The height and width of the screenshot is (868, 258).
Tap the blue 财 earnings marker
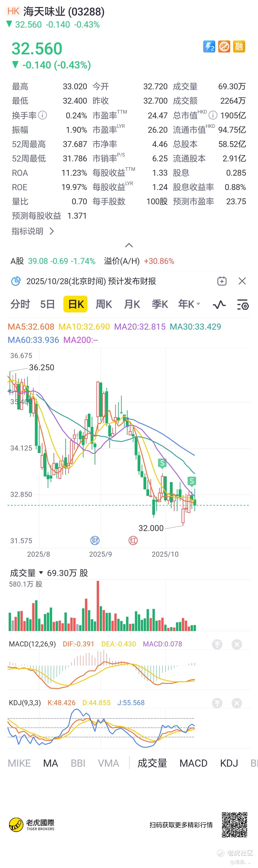coord(95,540)
